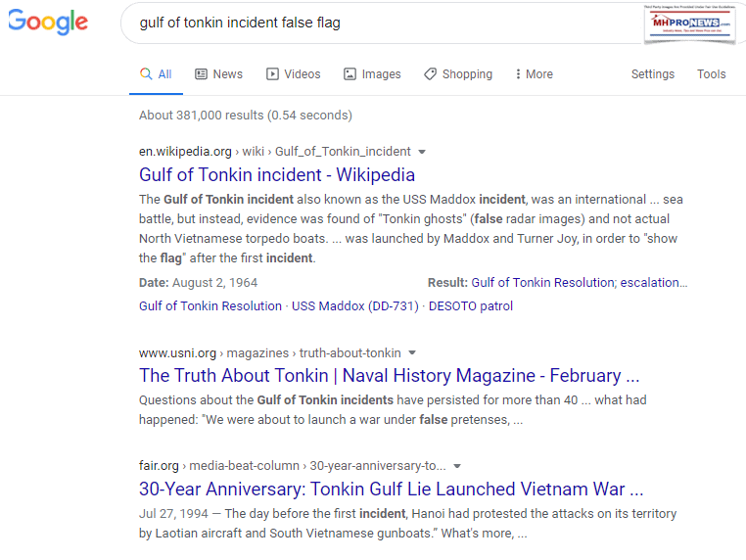Expand the www.usni.org result dropdown arrow
Screen dimensions: 746x560
[412, 352]
